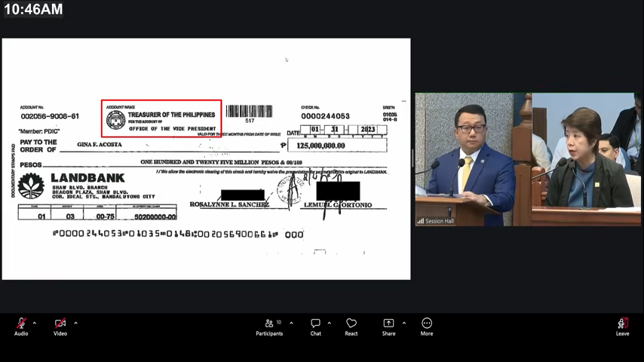
Task: Open the Chat panel
Action: pyautogui.click(x=315, y=327)
